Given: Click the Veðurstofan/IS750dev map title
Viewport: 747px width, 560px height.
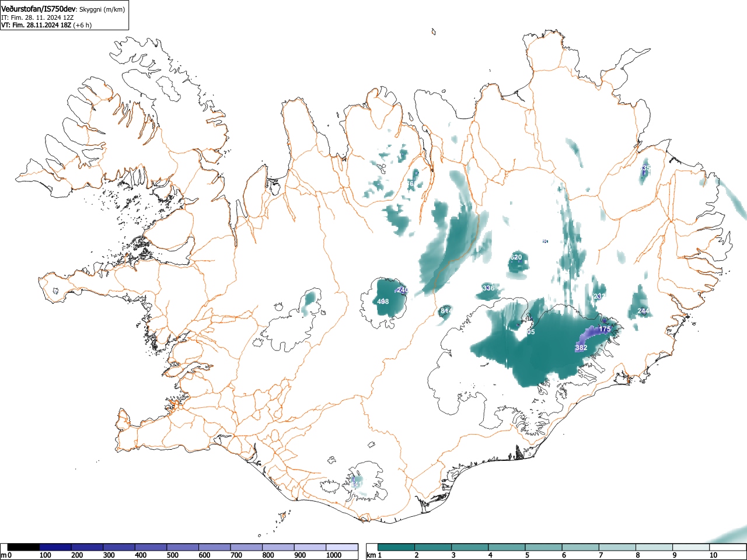Looking at the screenshot, I should pos(39,9).
